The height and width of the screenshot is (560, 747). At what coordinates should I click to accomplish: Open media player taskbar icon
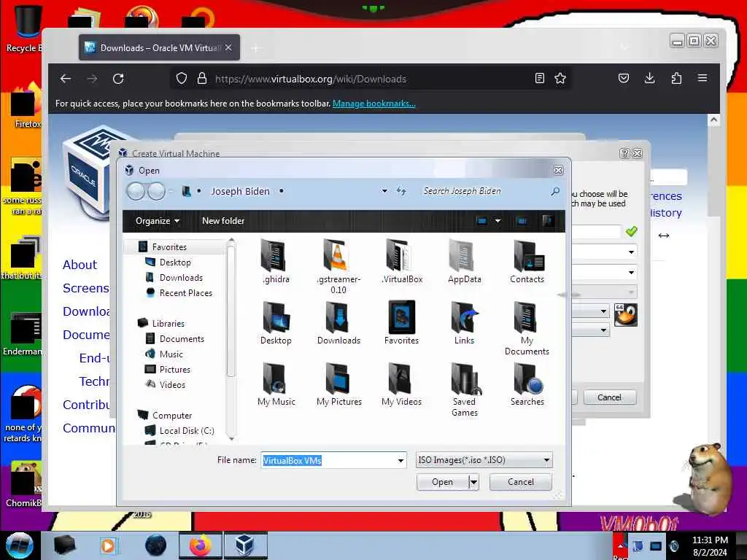[x=108, y=545]
